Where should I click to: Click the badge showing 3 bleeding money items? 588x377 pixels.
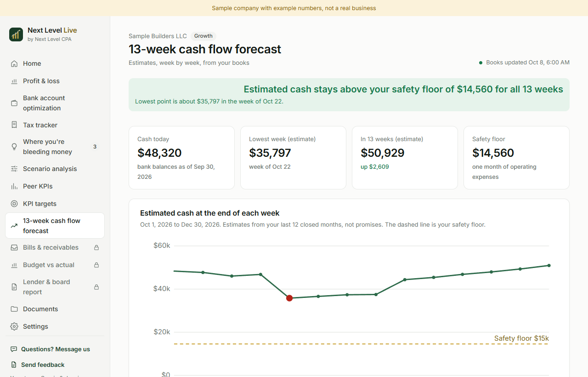point(95,147)
